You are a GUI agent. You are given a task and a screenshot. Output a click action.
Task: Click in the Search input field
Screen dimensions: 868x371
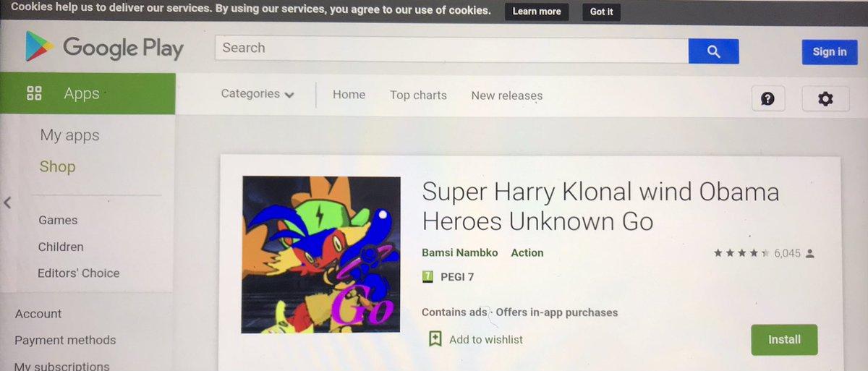(451, 48)
